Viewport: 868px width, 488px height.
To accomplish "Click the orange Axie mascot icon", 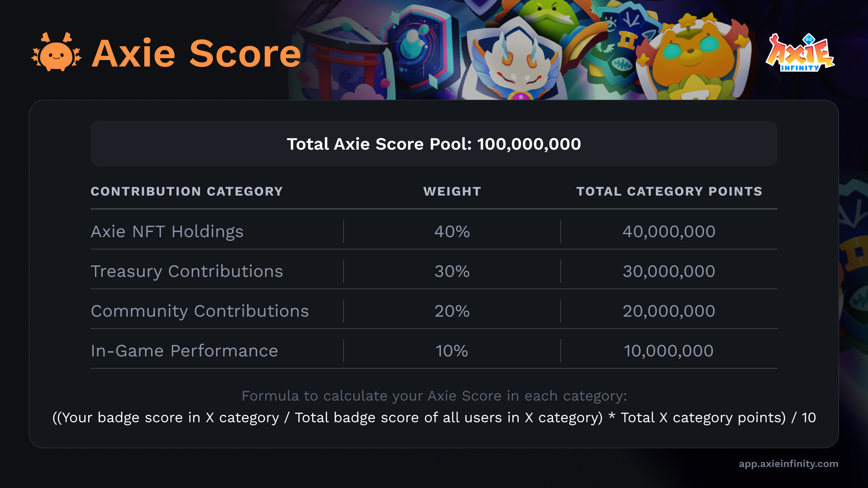I will tap(56, 52).
